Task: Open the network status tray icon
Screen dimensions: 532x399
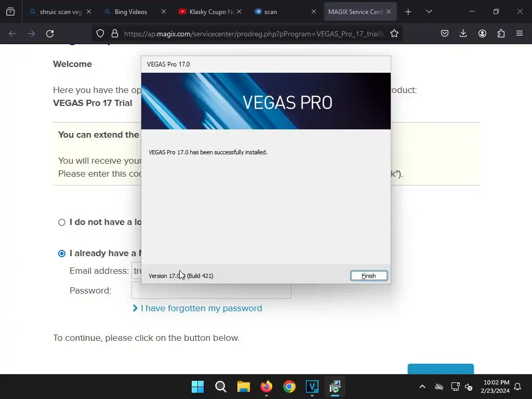Action: [455, 387]
